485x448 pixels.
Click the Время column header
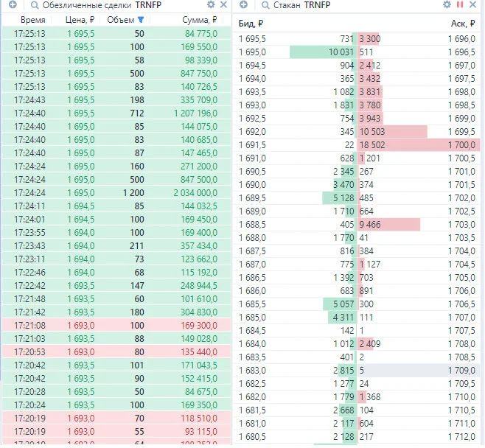pos(32,20)
